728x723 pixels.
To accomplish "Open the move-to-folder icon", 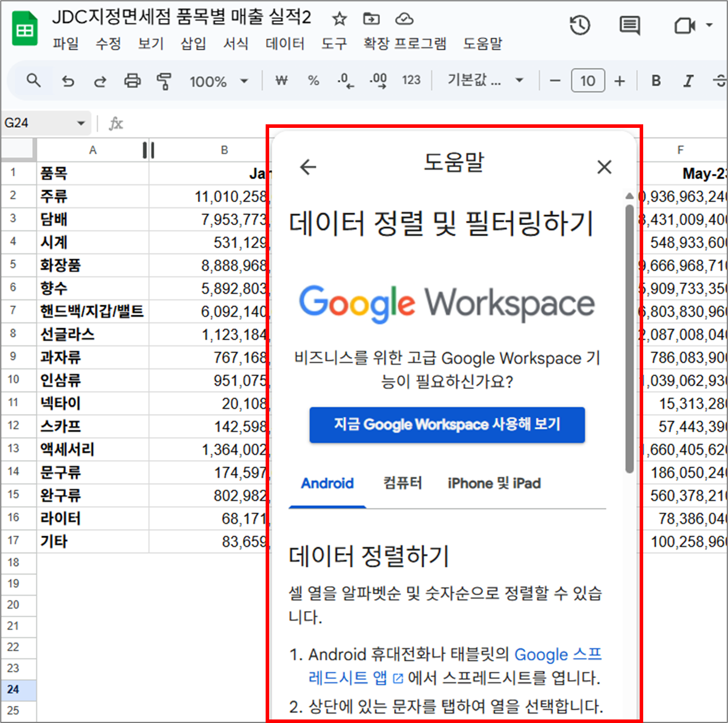I will pos(372,19).
